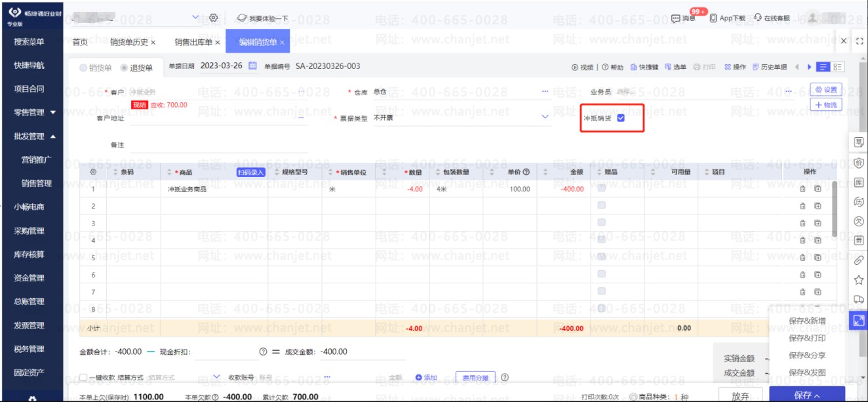The image size is (868, 402).
Task: Close the 编辑销货单 tab
Action: (282, 42)
